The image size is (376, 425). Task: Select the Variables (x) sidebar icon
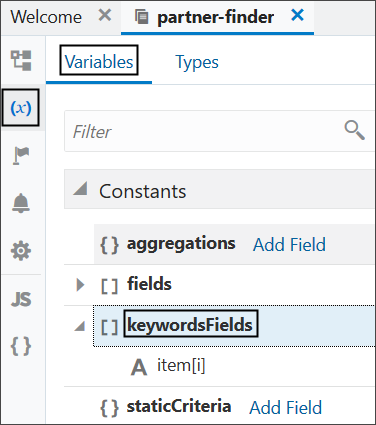click(x=21, y=108)
